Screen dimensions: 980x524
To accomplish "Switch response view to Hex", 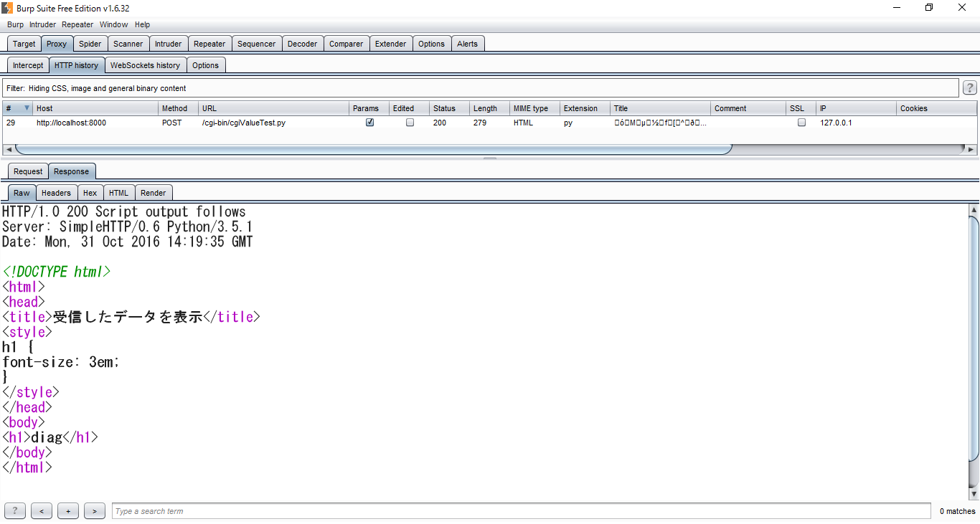I will coord(90,193).
